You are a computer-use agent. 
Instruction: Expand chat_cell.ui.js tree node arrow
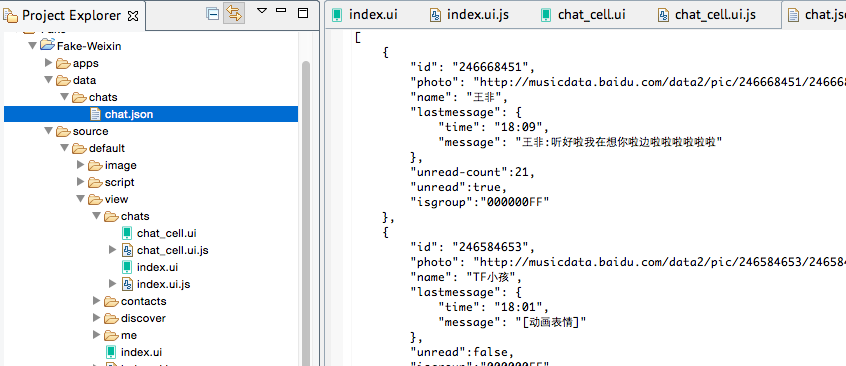point(113,250)
